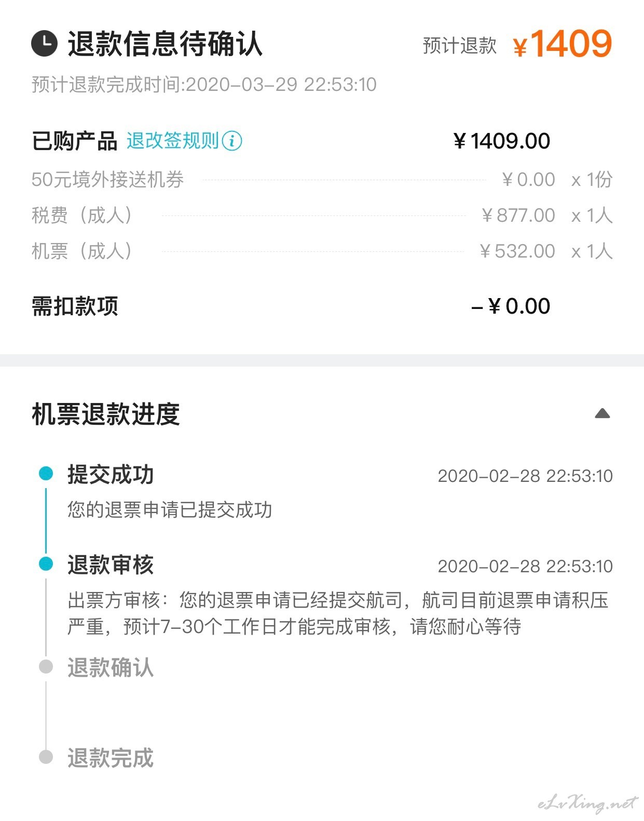Click the 退款审核 step title
The width and height of the screenshot is (644, 821).
111,564
